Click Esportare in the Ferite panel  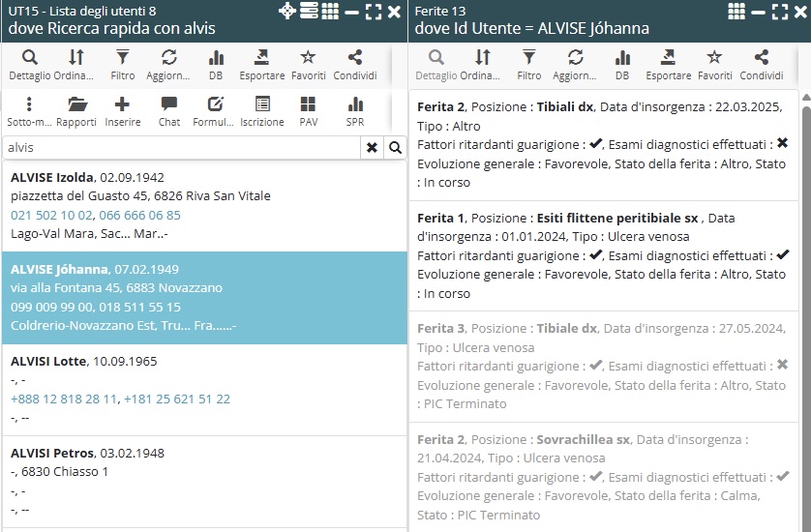point(669,65)
